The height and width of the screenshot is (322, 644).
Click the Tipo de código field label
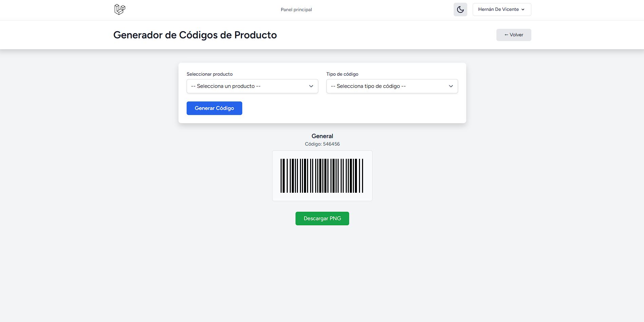tap(342, 74)
